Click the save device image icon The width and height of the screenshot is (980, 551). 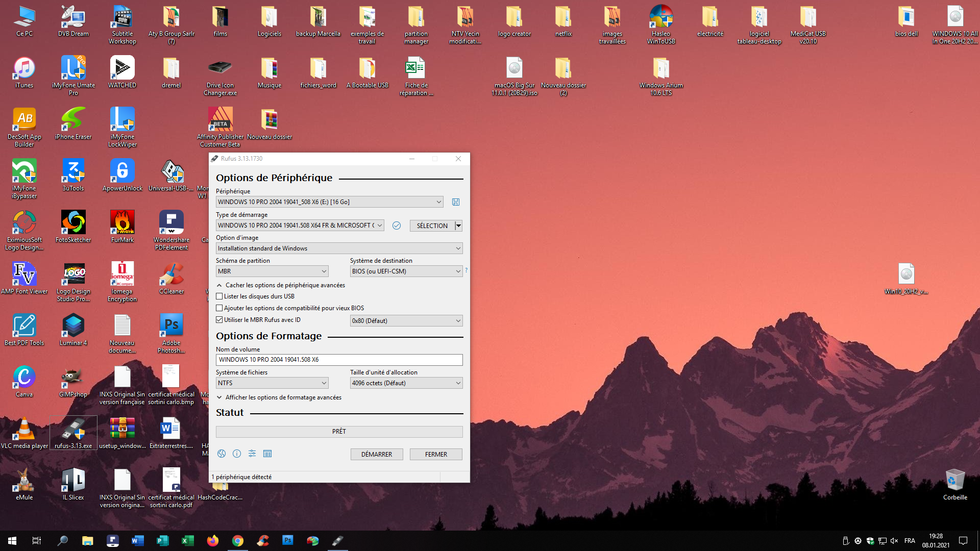456,202
